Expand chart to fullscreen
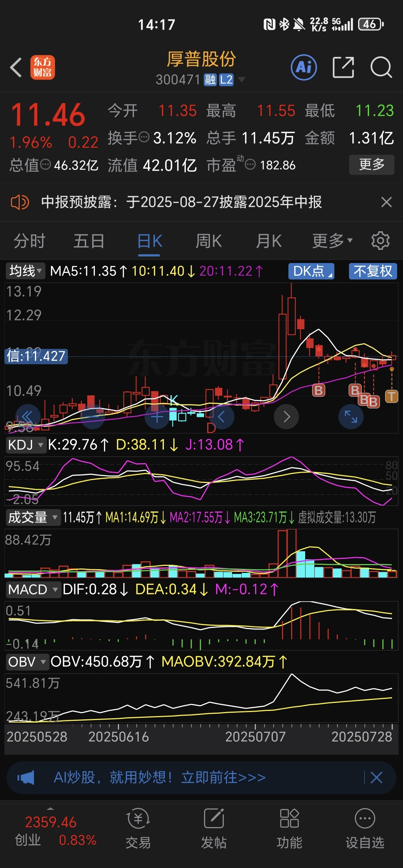The width and height of the screenshot is (403, 868). [351, 417]
